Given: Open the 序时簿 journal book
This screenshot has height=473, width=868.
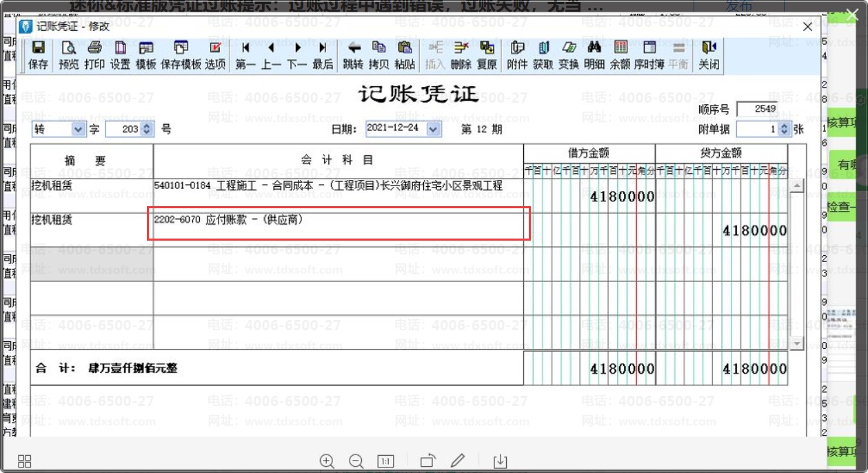Looking at the screenshot, I should 649,55.
